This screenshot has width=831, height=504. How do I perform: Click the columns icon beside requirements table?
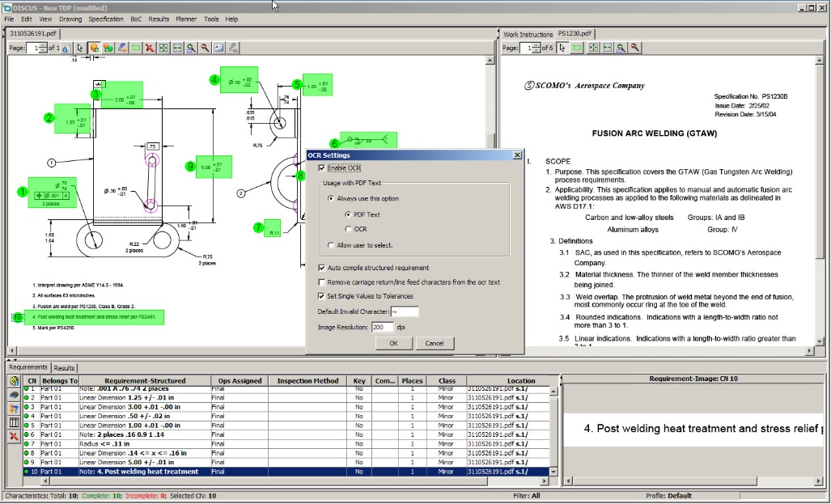[x=14, y=422]
